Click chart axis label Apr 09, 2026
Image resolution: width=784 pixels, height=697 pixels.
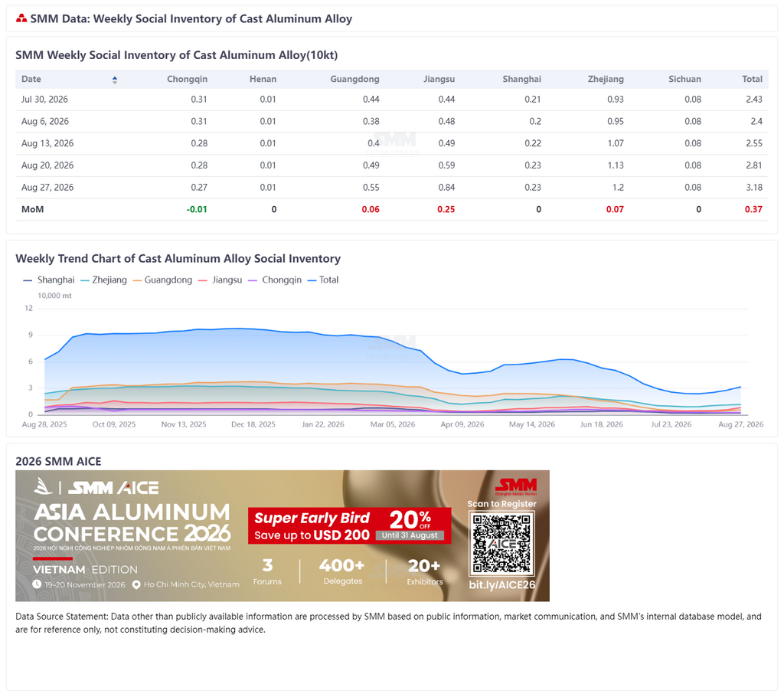462,424
